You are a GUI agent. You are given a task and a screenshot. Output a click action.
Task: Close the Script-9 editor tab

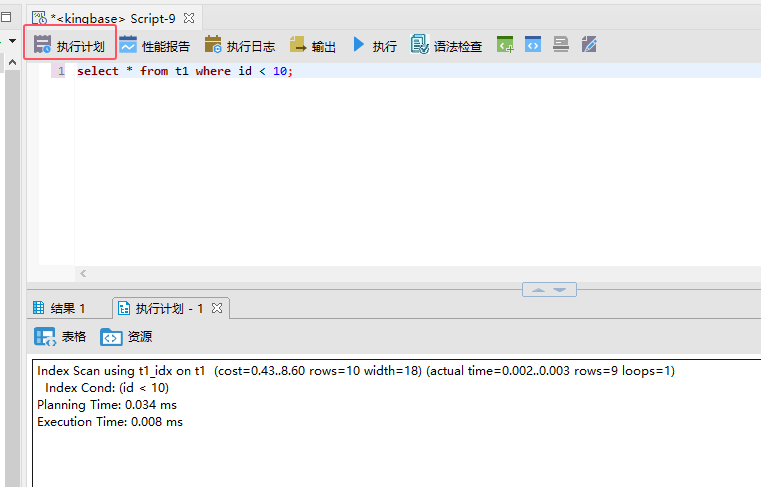[189, 18]
